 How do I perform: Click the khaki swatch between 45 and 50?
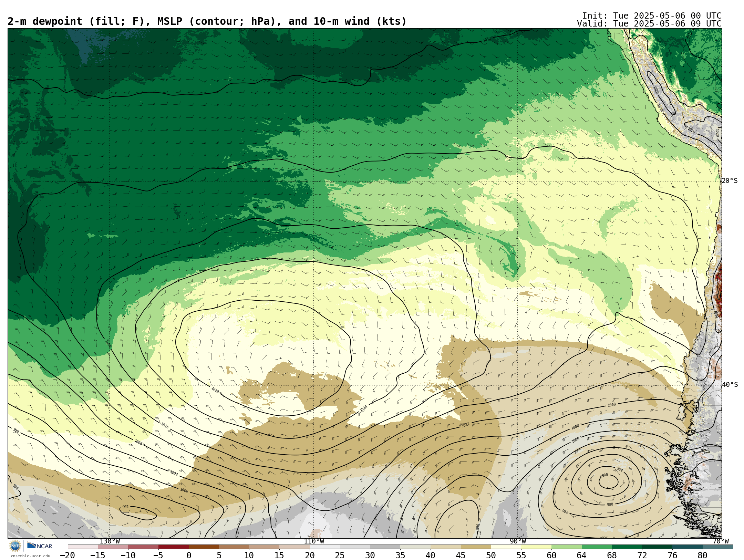476,547
